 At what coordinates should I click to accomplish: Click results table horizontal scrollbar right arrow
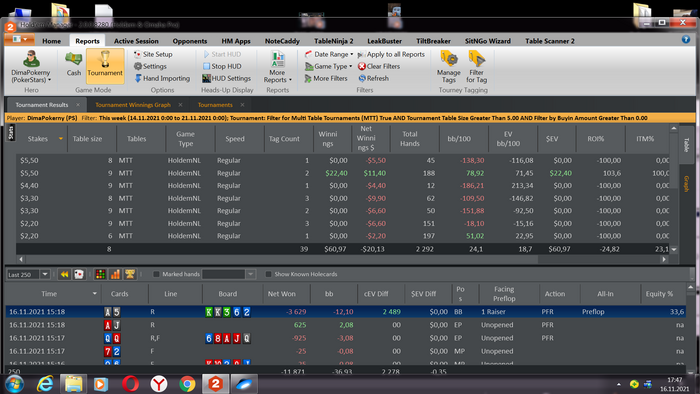pos(664,259)
